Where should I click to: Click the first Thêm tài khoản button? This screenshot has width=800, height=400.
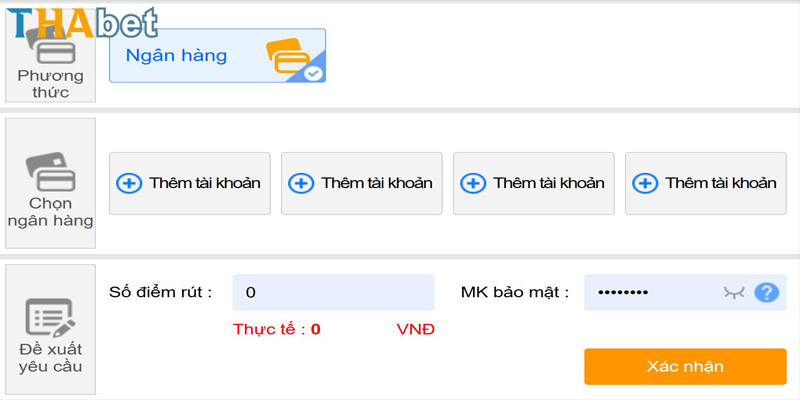pyautogui.click(x=190, y=184)
